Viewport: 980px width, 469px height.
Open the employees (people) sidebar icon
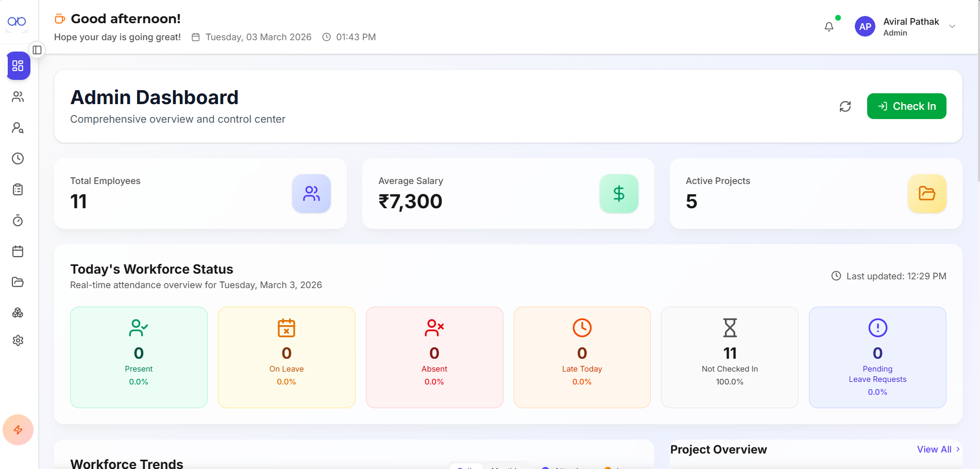(x=18, y=97)
